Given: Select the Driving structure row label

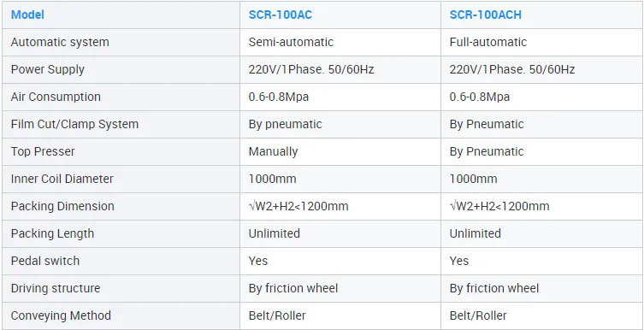Looking at the screenshot, I should point(121,288).
